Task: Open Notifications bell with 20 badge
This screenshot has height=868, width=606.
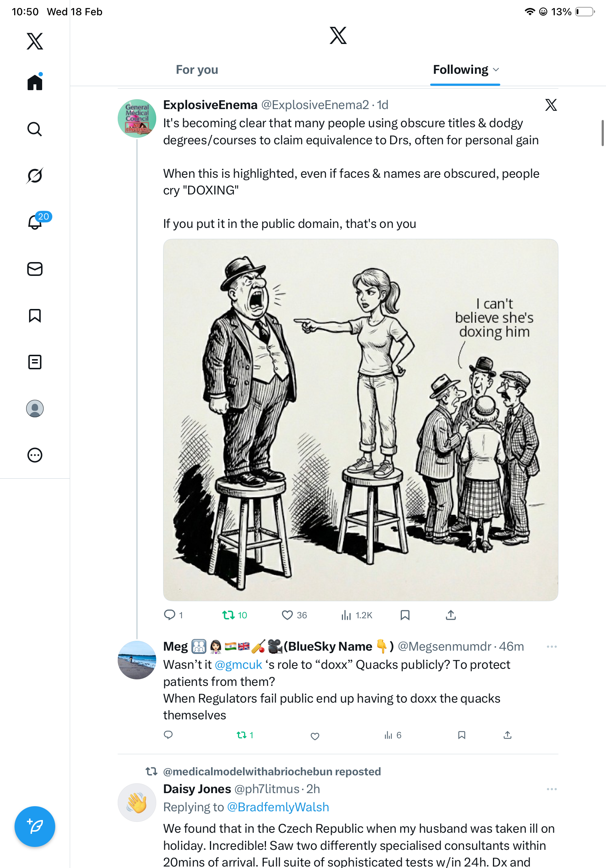Action: pos(35,222)
